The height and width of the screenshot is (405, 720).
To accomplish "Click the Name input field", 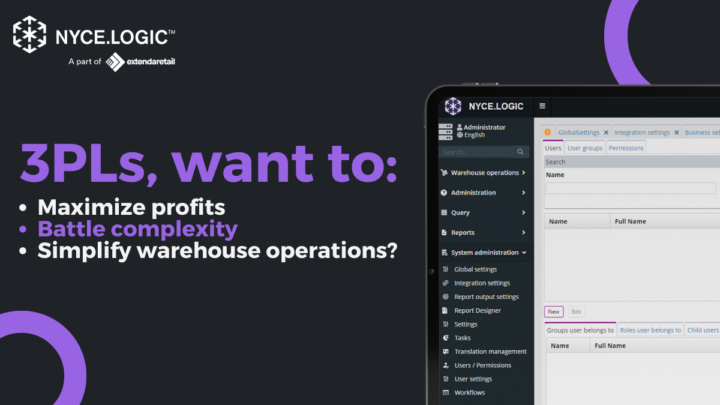I will click(x=630, y=188).
